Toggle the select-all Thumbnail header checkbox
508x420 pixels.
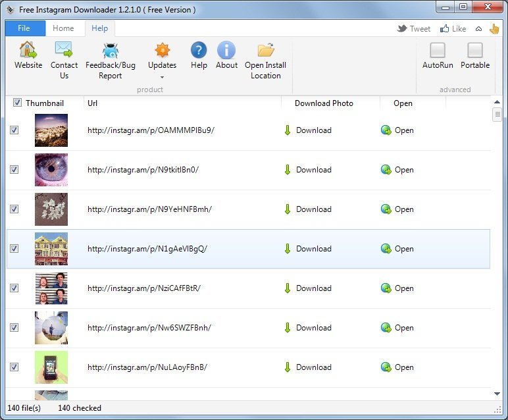pos(17,103)
